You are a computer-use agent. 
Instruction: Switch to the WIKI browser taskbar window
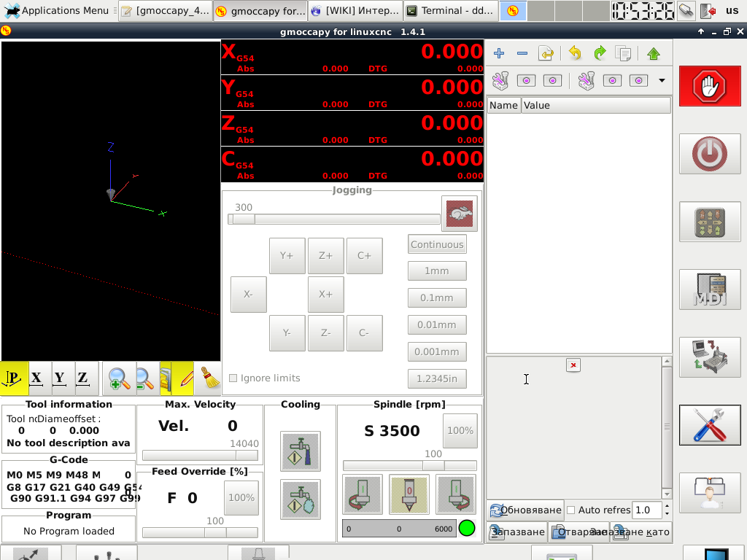point(355,10)
